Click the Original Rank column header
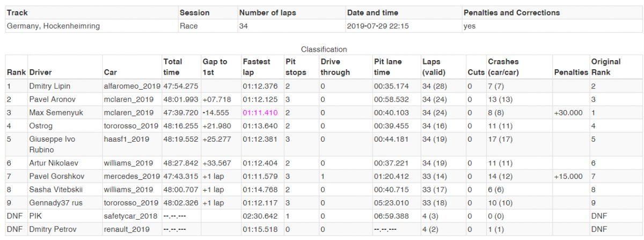The image size is (644, 240). click(606, 67)
